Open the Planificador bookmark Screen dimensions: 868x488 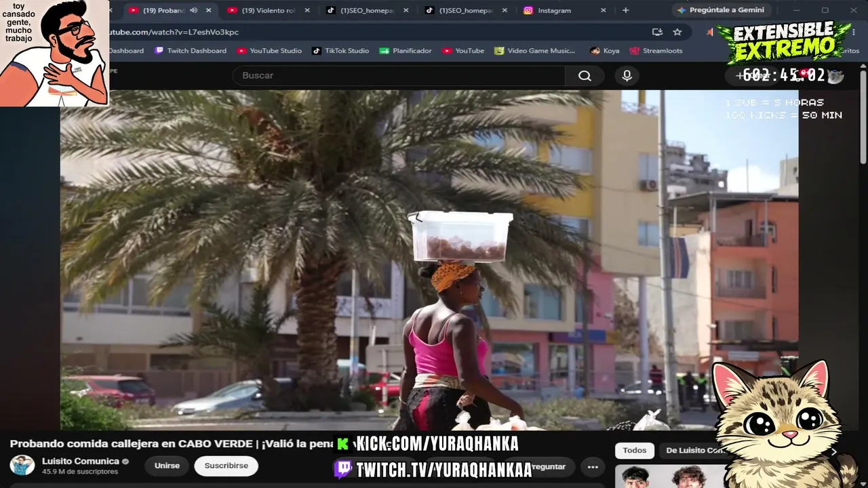(406, 51)
